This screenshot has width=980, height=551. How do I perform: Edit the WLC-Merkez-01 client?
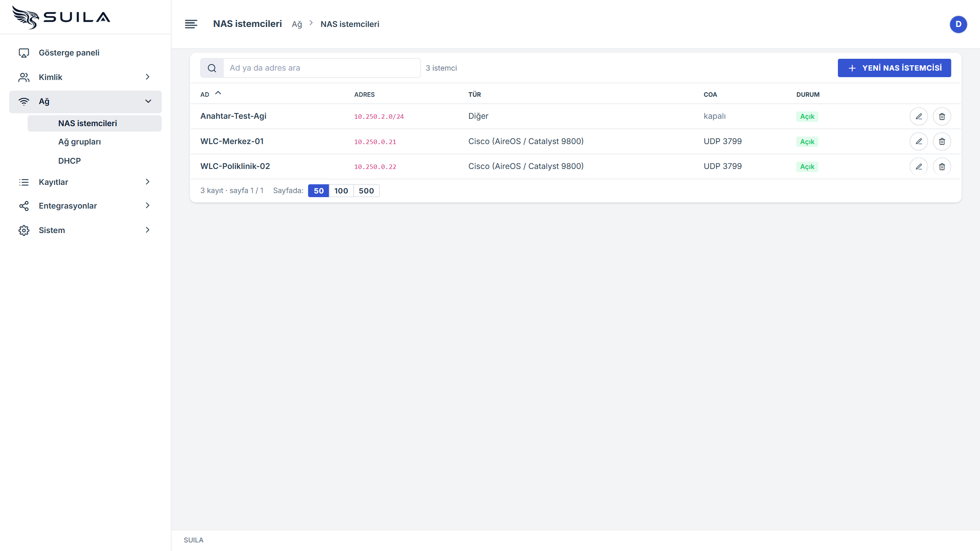click(x=918, y=142)
